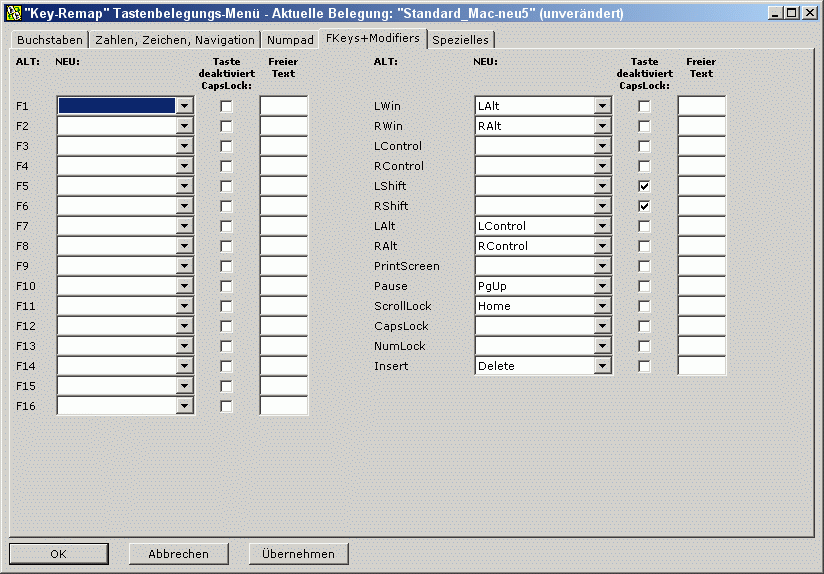Enable CapsLock deactivation checkbox for F1
The width and height of the screenshot is (824, 574).
point(226,106)
